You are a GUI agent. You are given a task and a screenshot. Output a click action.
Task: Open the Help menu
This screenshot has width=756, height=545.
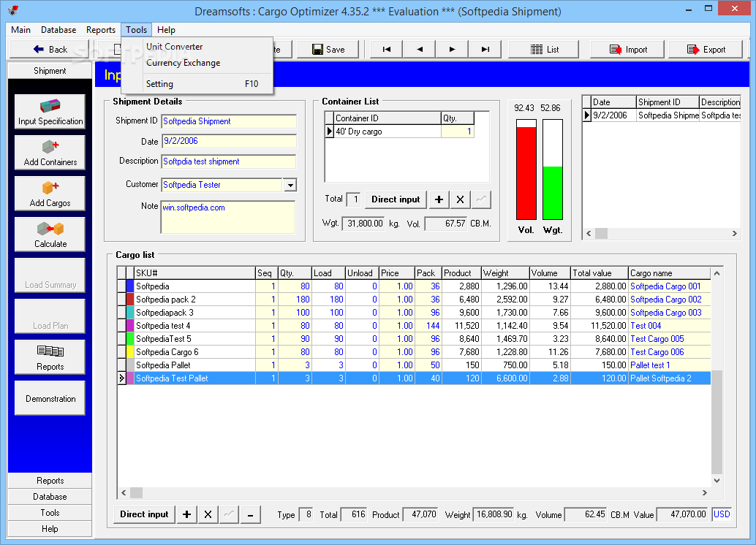pos(167,30)
